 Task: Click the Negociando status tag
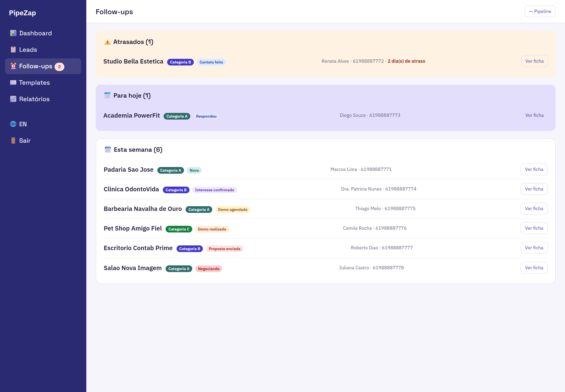[x=209, y=269]
